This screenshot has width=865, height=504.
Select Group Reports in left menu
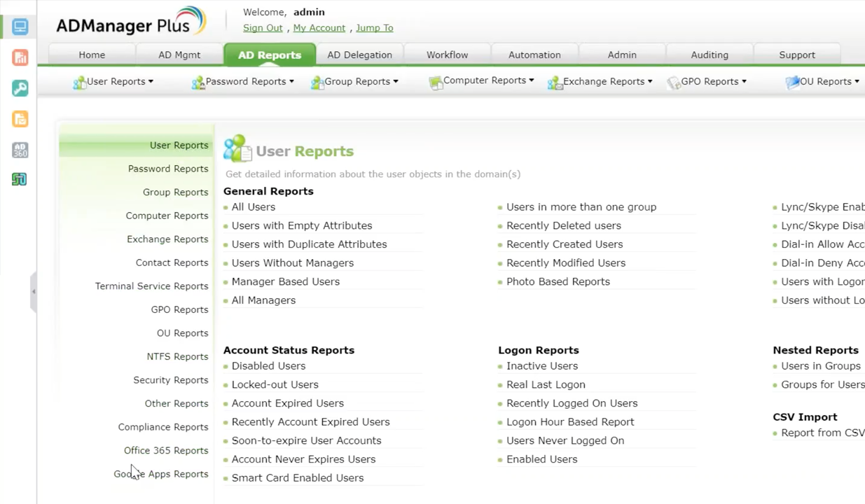point(175,192)
